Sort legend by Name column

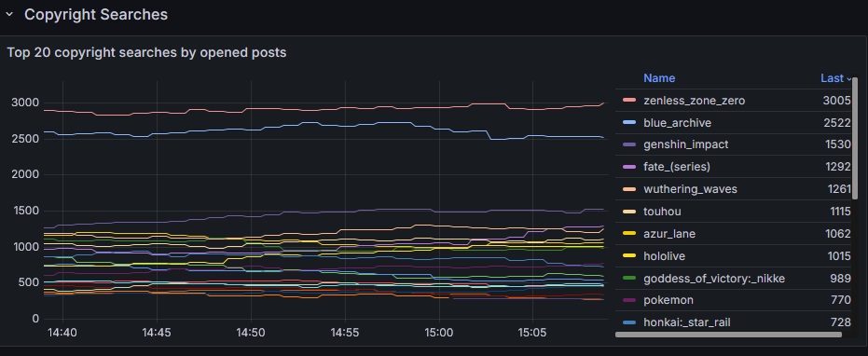(659, 78)
